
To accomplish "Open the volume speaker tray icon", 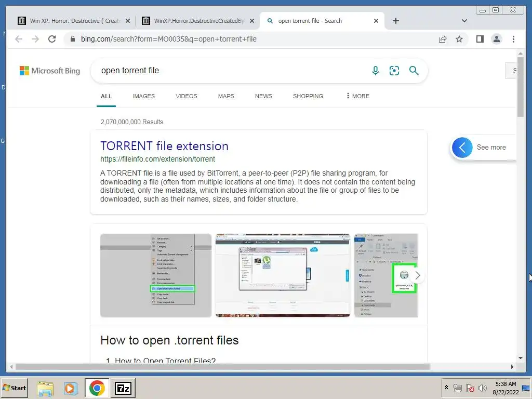I will [482, 388].
